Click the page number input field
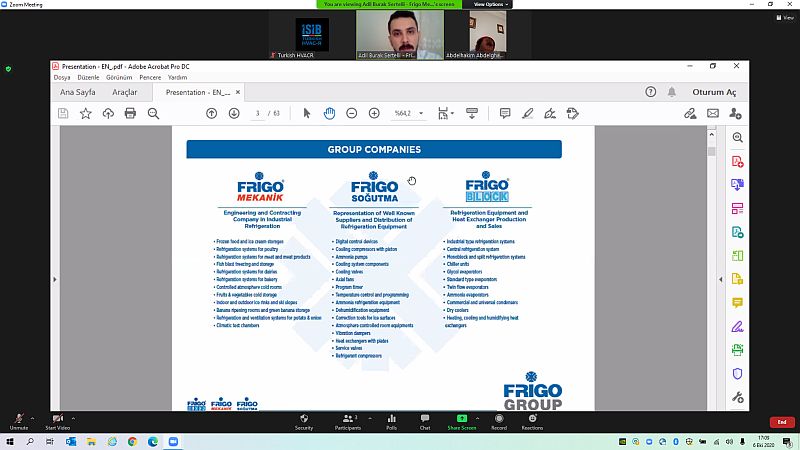Image resolution: width=800 pixels, height=450 pixels. 258,113
